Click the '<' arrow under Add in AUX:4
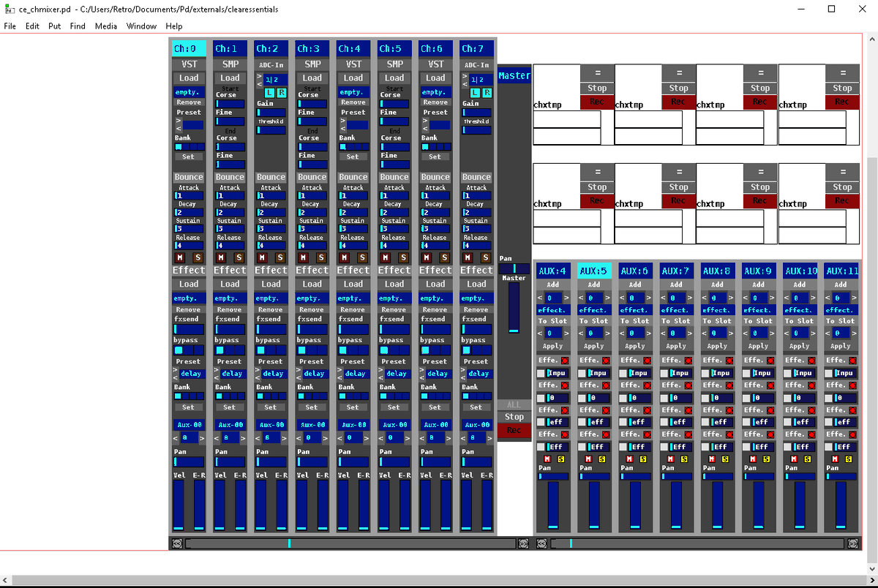The image size is (878, 588). [541, 298]
